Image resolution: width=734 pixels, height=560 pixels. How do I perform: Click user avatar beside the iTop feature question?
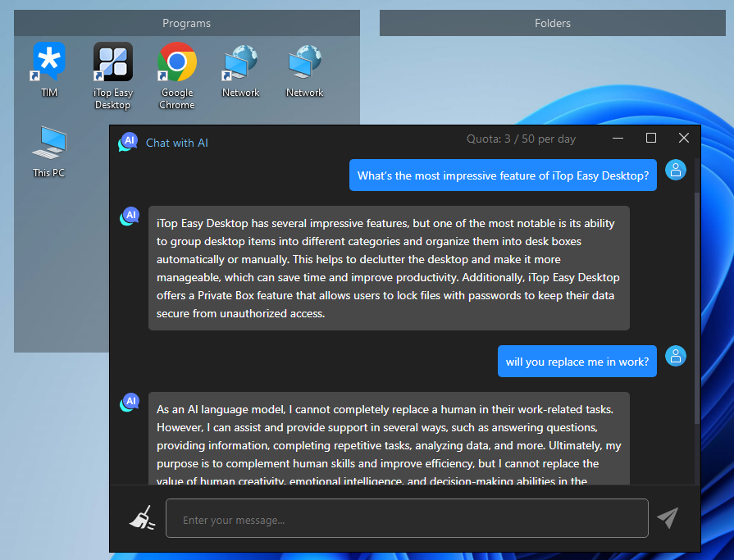click(x=675, y=170)
